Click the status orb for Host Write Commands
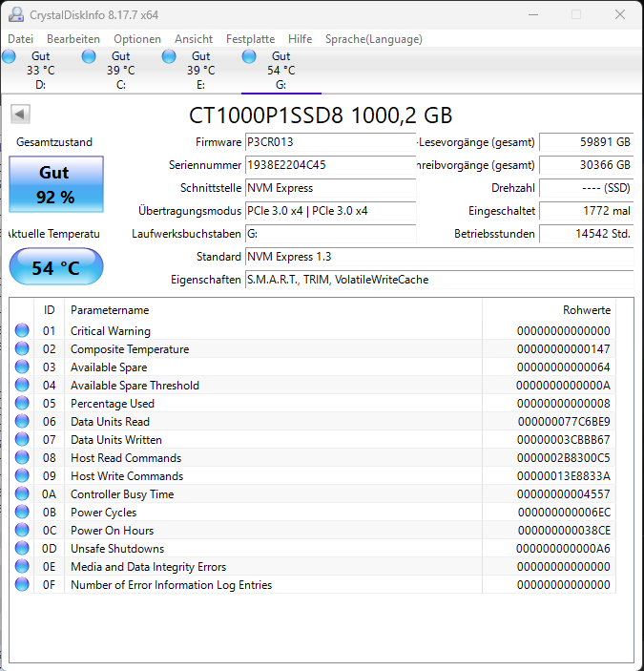This screenshot has height=671, width=644. coord(22,475)
